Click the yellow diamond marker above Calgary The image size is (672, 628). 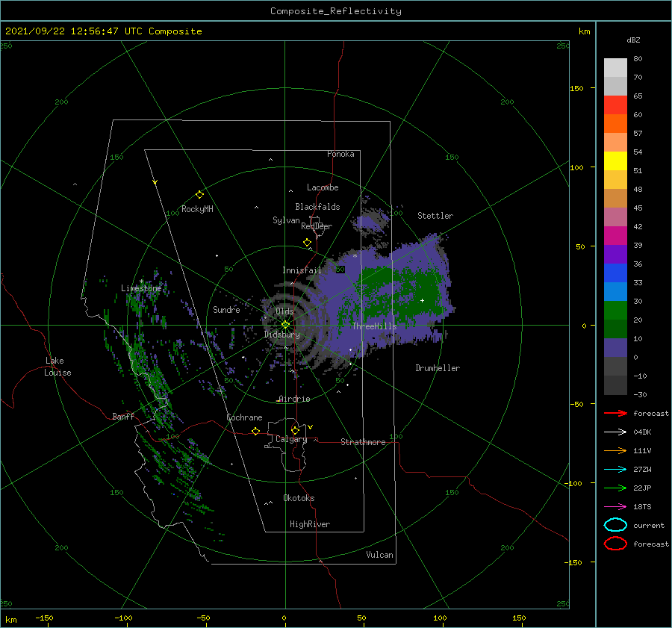tap(295, 430)
